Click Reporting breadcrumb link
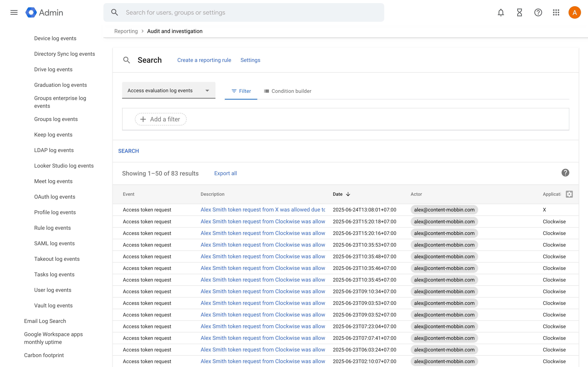588x367 pixels. coord(126,31)
